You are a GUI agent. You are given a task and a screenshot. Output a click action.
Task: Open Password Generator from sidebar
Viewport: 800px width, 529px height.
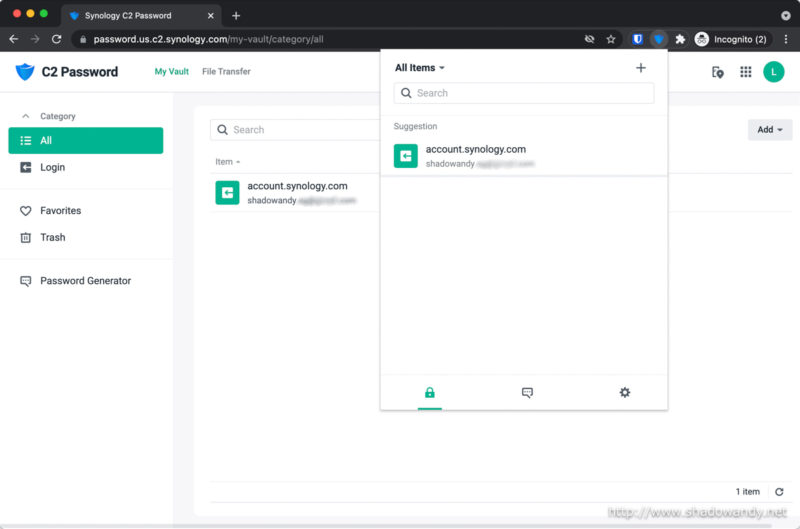(x=85, y=281)
